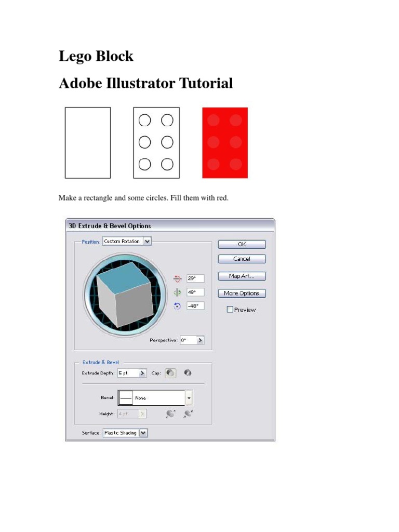
Task: Open the Height slider arrow
Action: coord(143,414)
